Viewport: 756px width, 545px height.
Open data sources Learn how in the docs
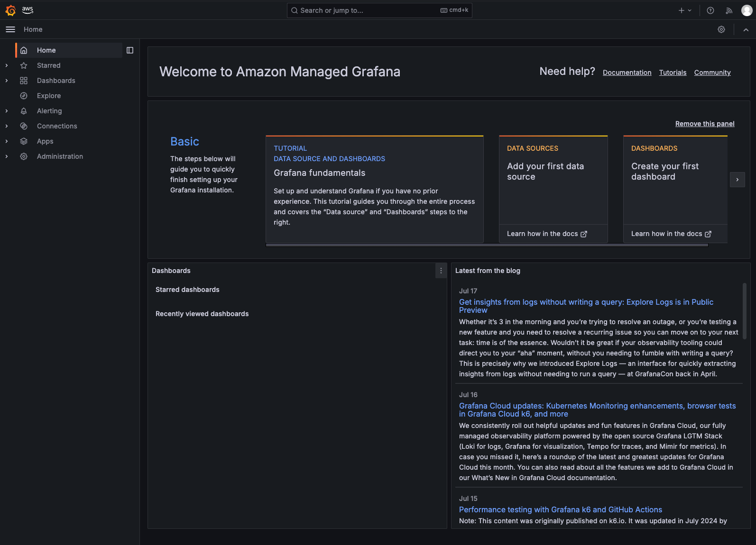[547, 234]
